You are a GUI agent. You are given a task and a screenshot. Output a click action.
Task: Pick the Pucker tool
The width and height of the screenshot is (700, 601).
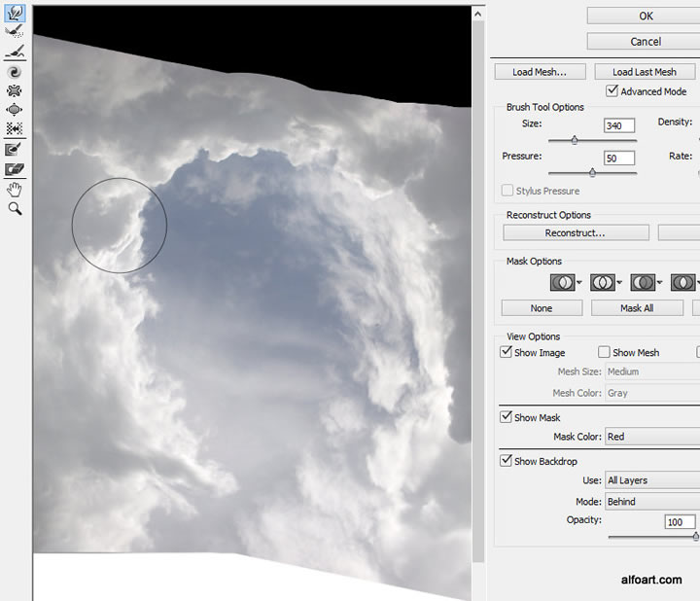(x=15, y=90)
